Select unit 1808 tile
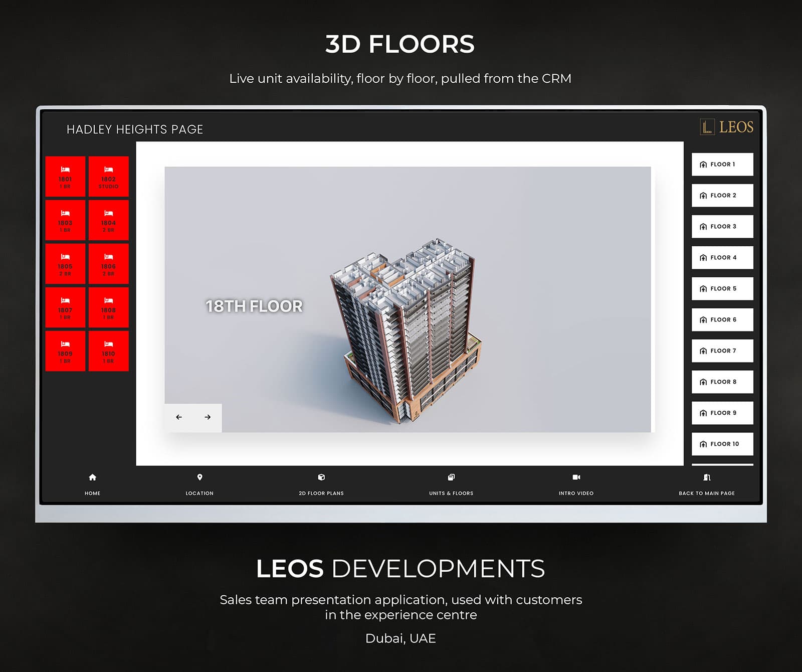Screen dimensions: 802x672 point(108,307)
